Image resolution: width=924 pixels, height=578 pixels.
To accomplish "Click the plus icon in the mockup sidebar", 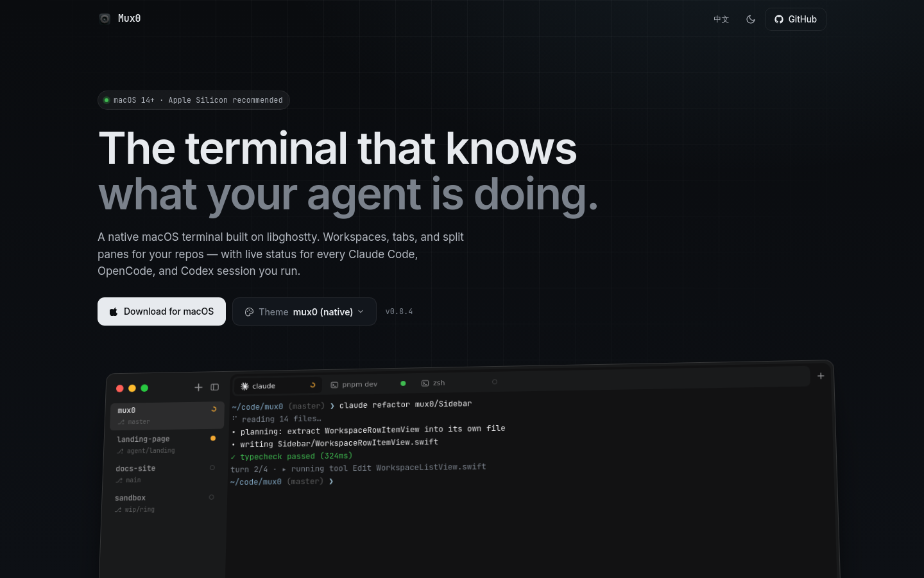I will (x=198, y=387).
